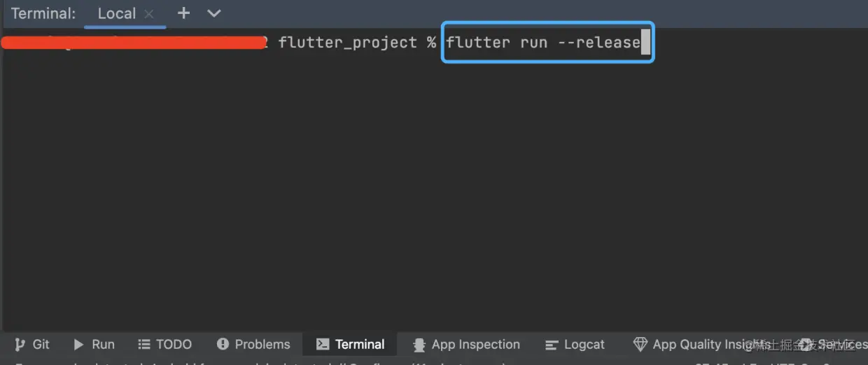The height and width of the screenshot is (365, 868).
Task: Click the Services tool window button
Action: 840,344
